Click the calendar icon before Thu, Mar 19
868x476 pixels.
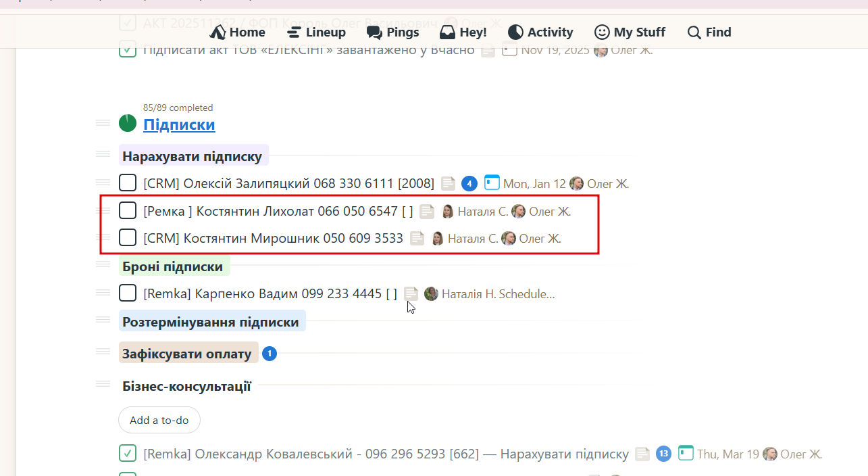(x=686, y=453)
